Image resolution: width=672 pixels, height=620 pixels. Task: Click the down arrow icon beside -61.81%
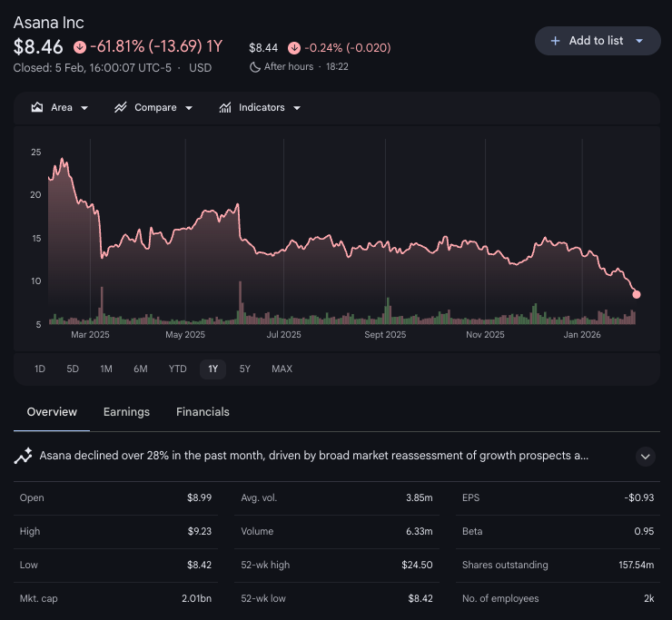tap(80, 46)
